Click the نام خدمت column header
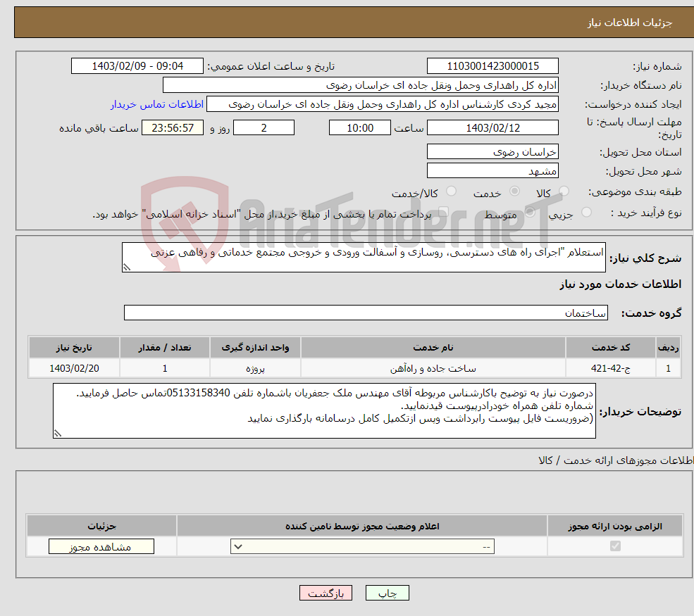Viewport: 694px width, 616px height. click(433, 348)
